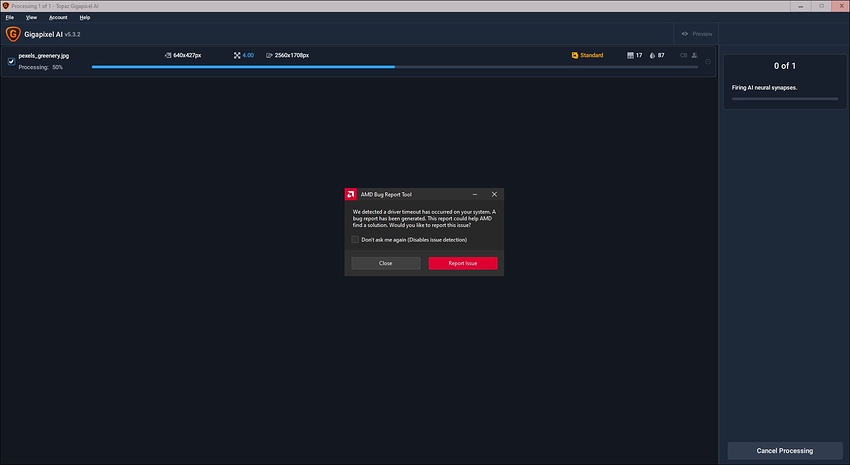850x465 pixels.
Task: Click the face refinement person icon
Action: 694,55
